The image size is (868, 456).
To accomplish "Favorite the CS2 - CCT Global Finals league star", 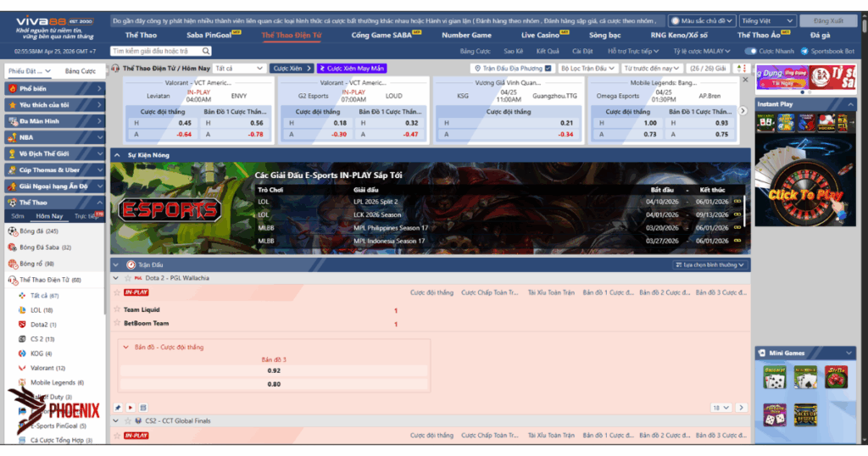I will 128,421.
